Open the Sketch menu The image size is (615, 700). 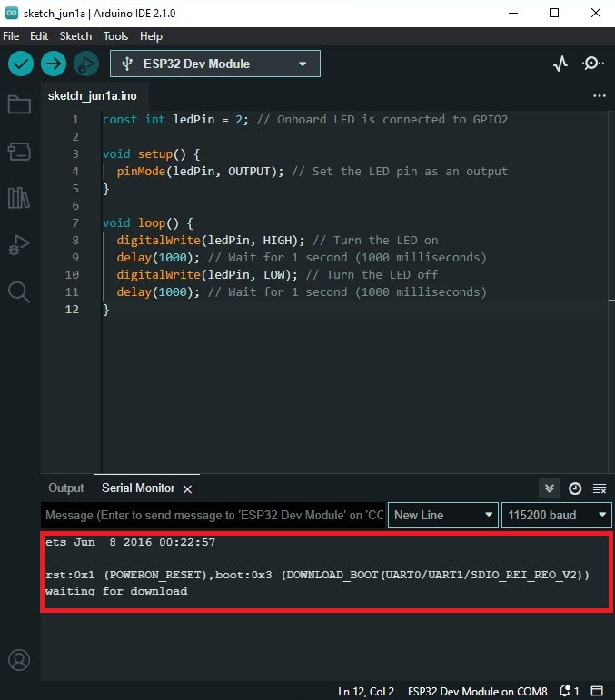coord(75,36)
